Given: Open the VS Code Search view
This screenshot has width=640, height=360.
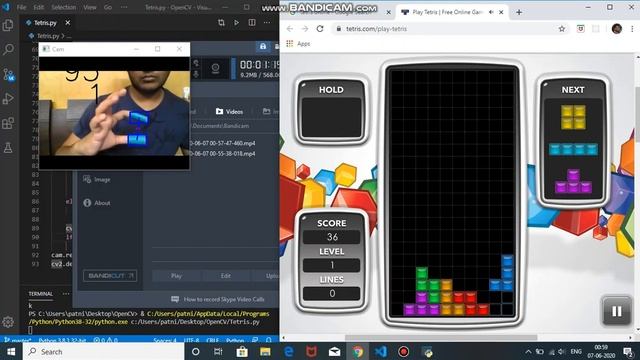Looking at the screenshot, I should point(8,50).
